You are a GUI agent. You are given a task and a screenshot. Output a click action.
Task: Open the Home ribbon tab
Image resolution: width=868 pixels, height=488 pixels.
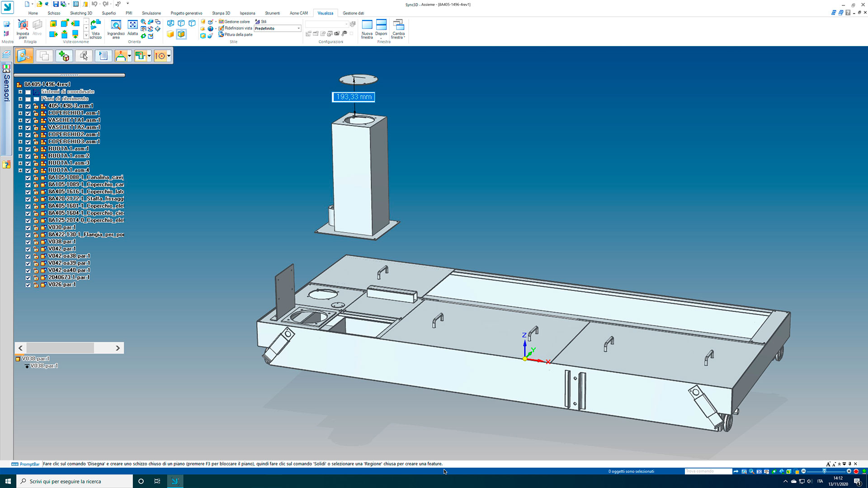[x=33, y=13]
